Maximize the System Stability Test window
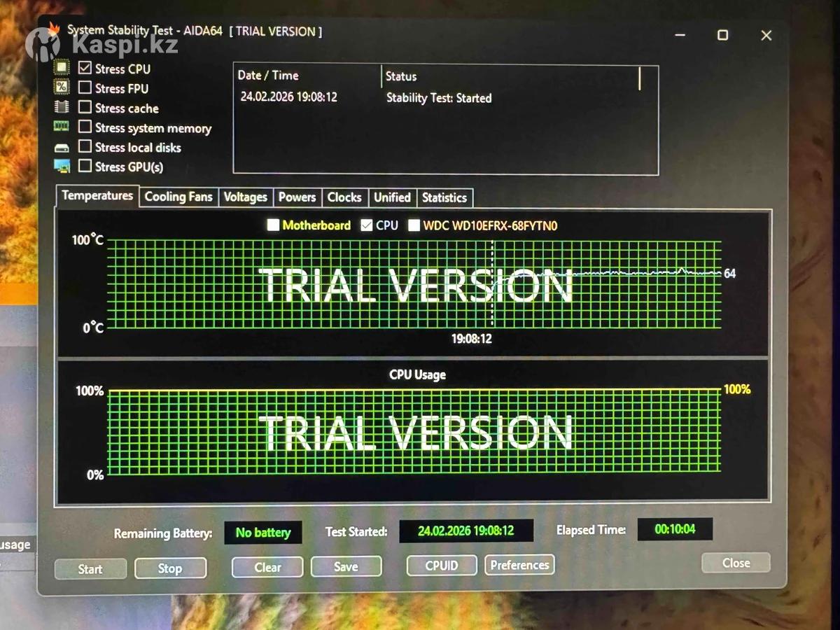840x630 pixels. [722, 35]
